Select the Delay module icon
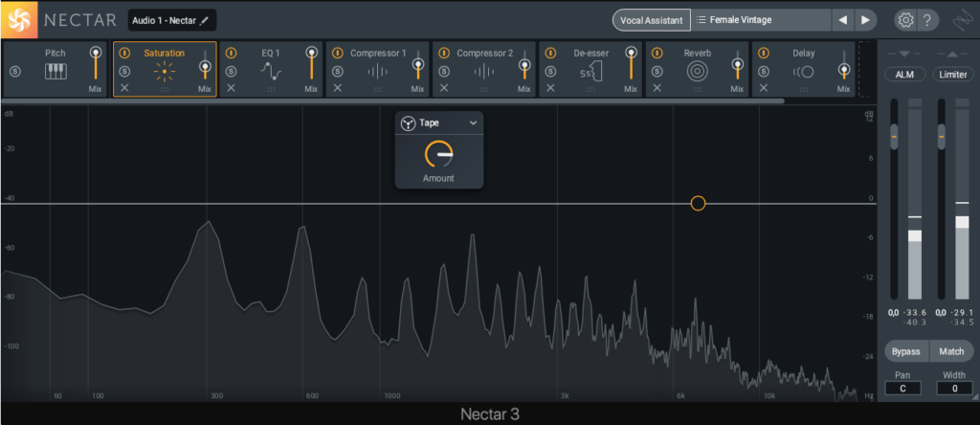Image resolution: width=980 pixels, height=425 pixels. coord(804,72)
